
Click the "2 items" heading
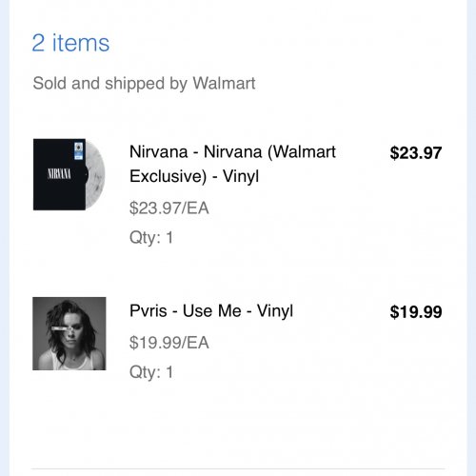70,43
